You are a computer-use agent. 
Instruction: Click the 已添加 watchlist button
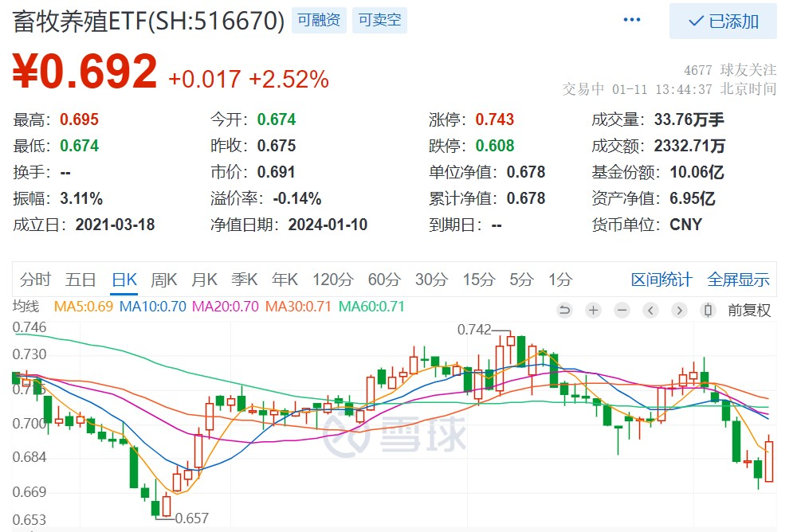[x=723, y=21]
